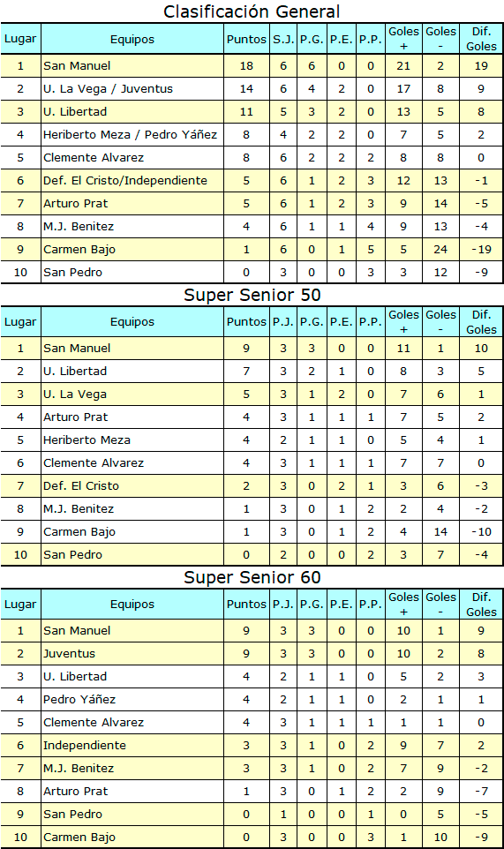Click Puntos header in Clasificación General table
Viewport: 504px width, 849px height.
246,39
